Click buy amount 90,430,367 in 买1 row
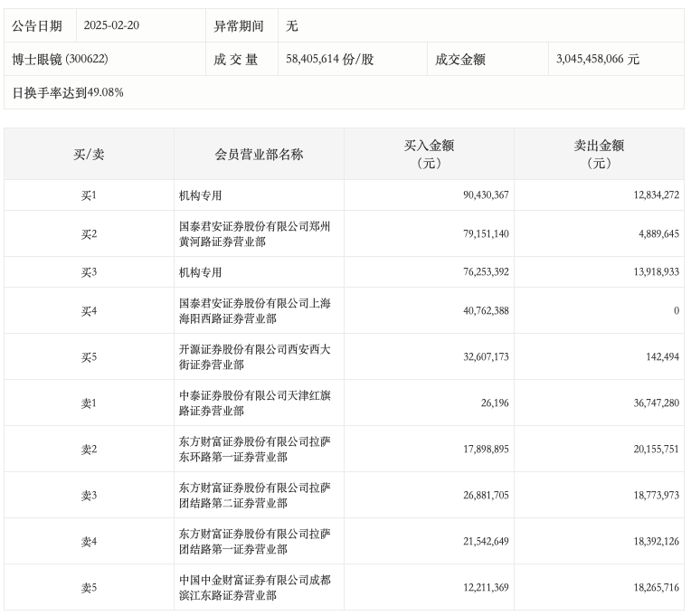 point(478,195)
